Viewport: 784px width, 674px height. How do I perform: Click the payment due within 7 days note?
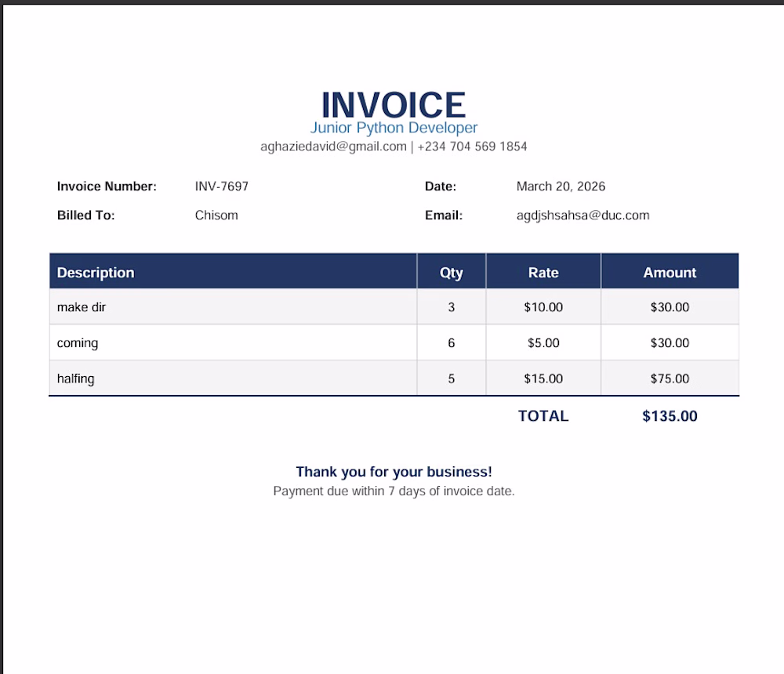394,491
